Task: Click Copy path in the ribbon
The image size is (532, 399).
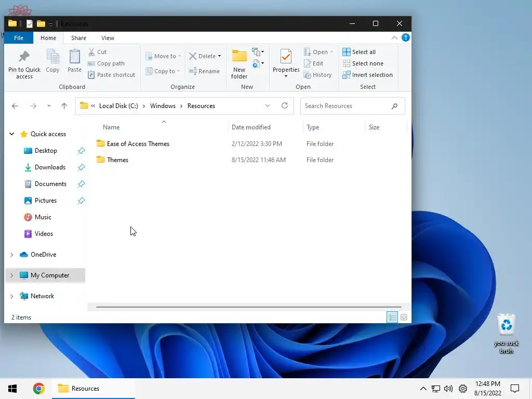Action: (x=106, y=63)
